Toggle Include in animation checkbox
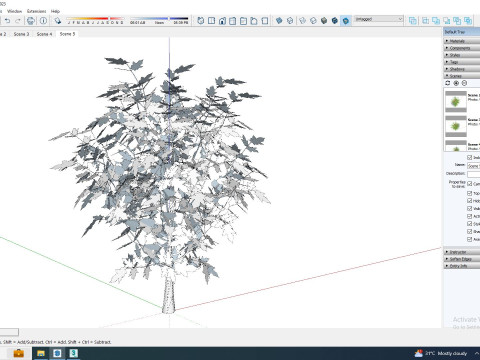This screenshot has width=480, height=360. tap(470, 157)
